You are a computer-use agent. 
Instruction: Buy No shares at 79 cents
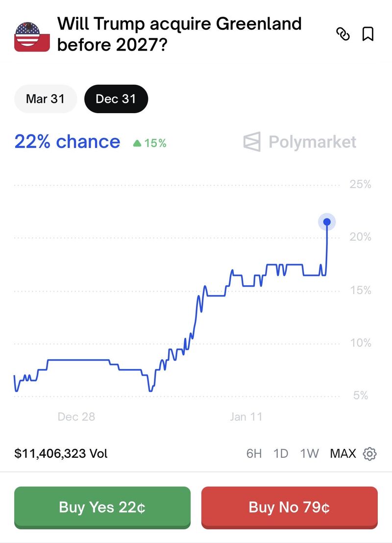pyautogui.click(x=289, y=507)
